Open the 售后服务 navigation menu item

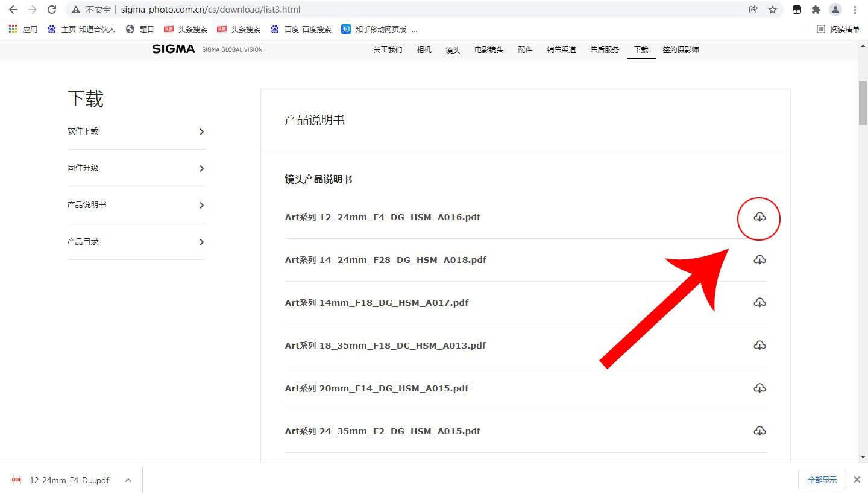pos(604,49)
